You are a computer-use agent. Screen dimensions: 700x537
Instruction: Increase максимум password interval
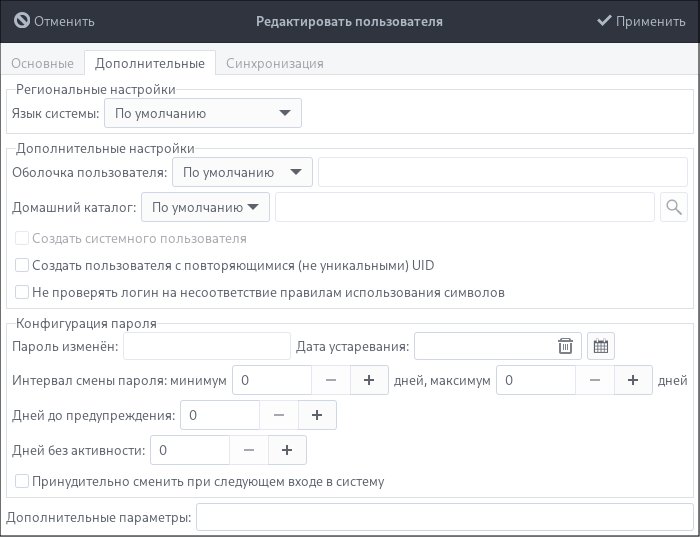(633, 380)
